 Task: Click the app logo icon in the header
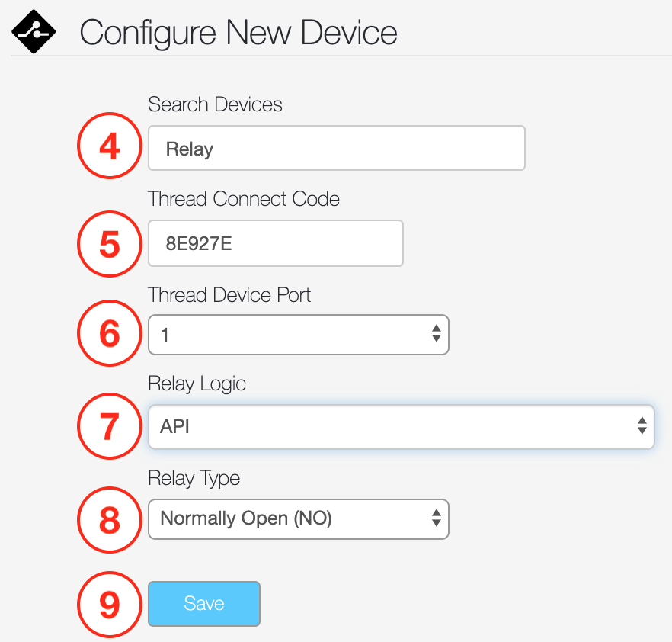pos(33,31)
